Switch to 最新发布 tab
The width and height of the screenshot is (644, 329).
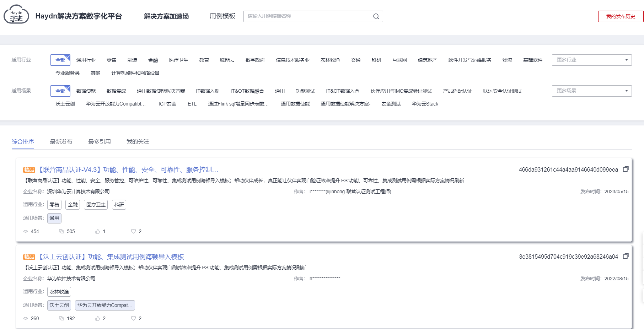[x=61, y=141]
